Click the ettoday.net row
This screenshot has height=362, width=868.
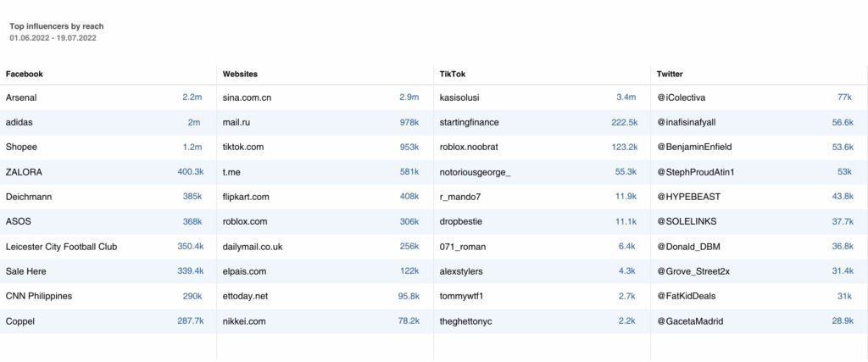245,296
